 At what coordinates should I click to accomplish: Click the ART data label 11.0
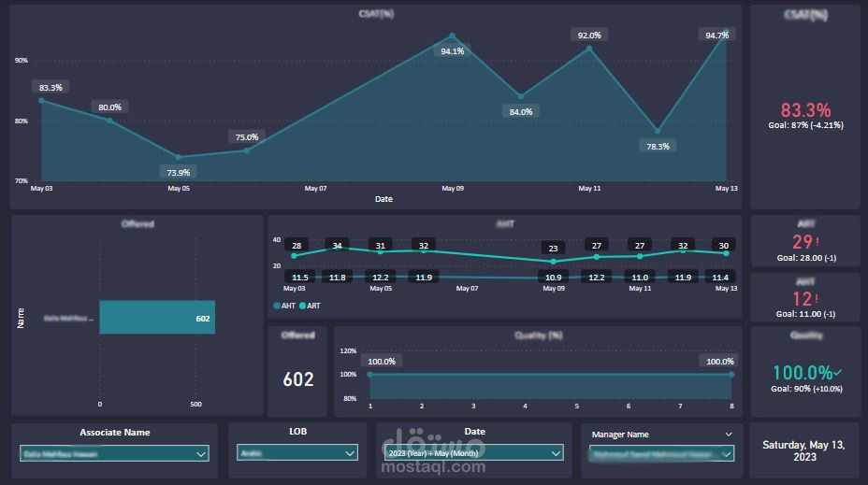coord(640,278)
